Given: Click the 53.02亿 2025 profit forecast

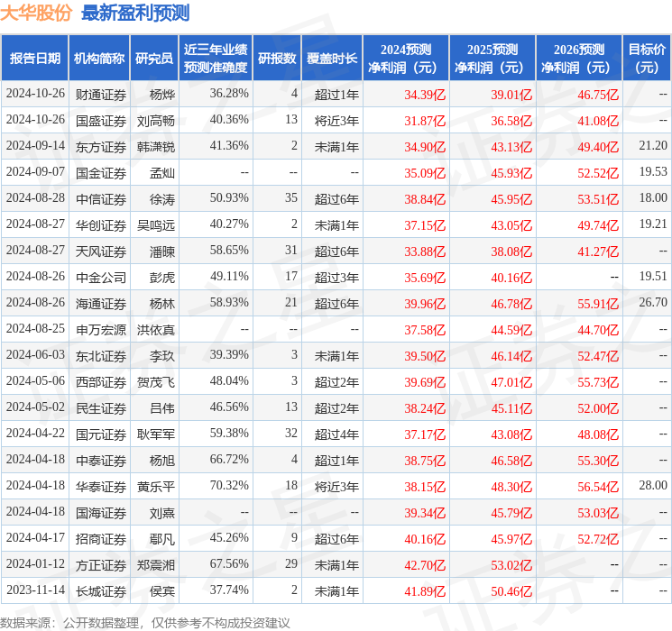Looking at the screenshot, I should [x=511, y=565].
